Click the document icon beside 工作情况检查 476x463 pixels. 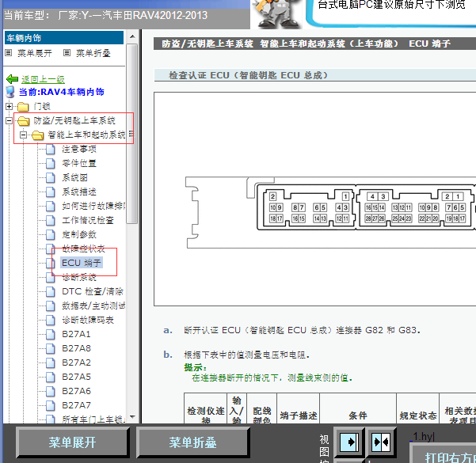click(51, 221)
